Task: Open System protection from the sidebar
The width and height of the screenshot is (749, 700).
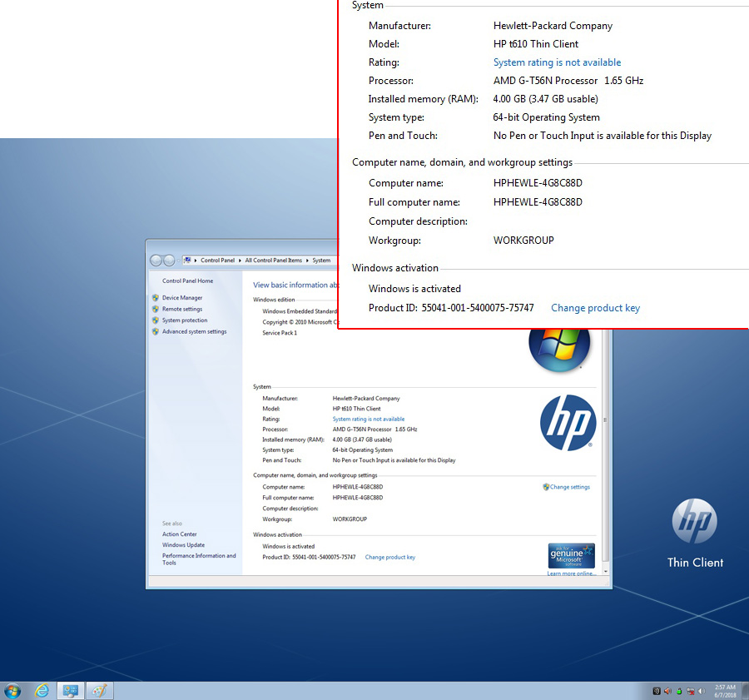Action: (x=185, y=320)
